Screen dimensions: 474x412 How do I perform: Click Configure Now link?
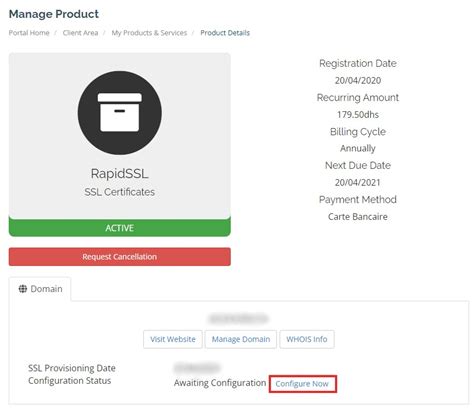tap(302, 384)
